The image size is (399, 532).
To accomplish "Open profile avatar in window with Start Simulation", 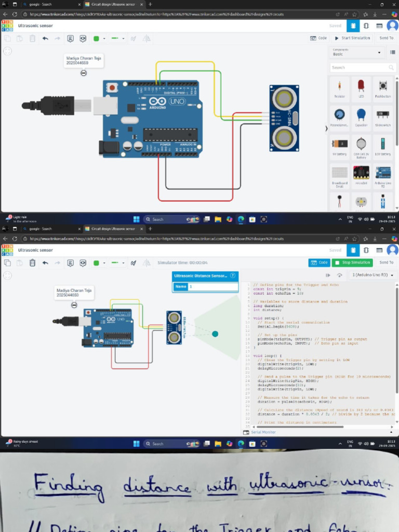I will click(x=393, y=25).
